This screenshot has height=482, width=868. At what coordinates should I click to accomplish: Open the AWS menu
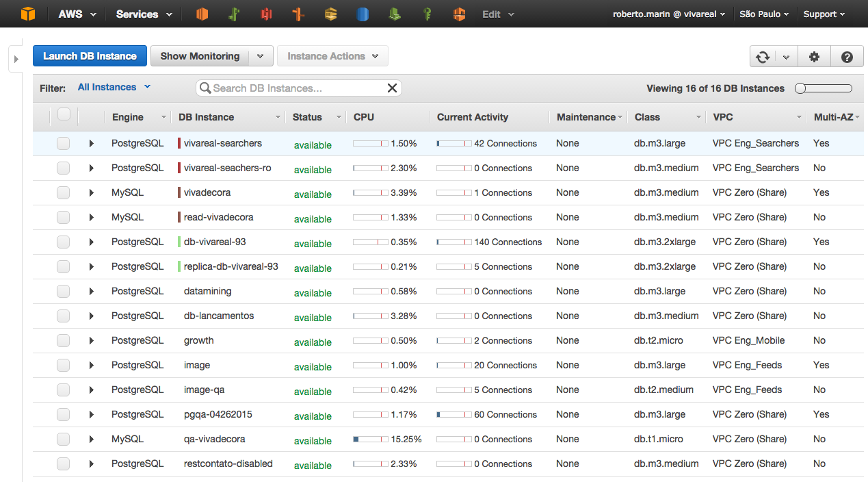[77, 14]
